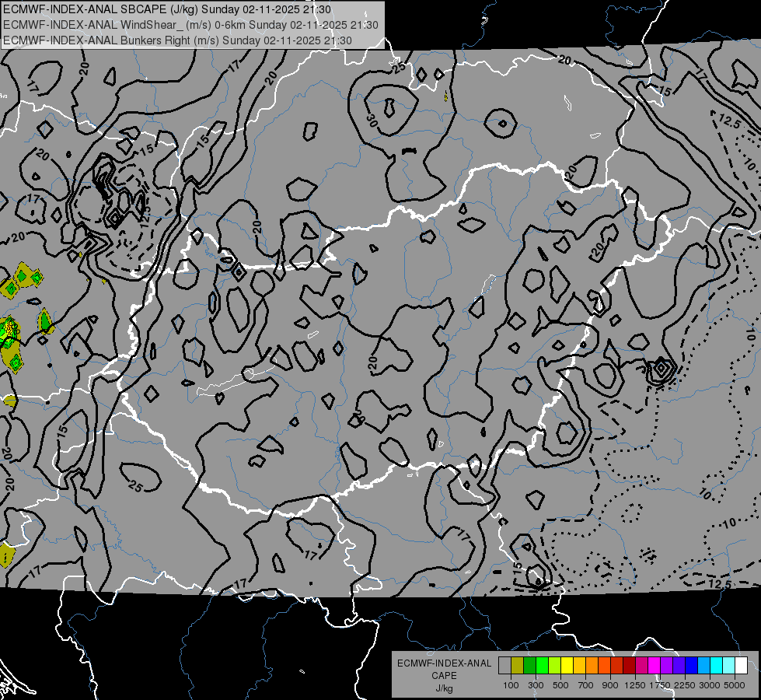Screen dimensions: 761x700
Task: Click the Bunkers Right title line
Action: click(178, 40)
